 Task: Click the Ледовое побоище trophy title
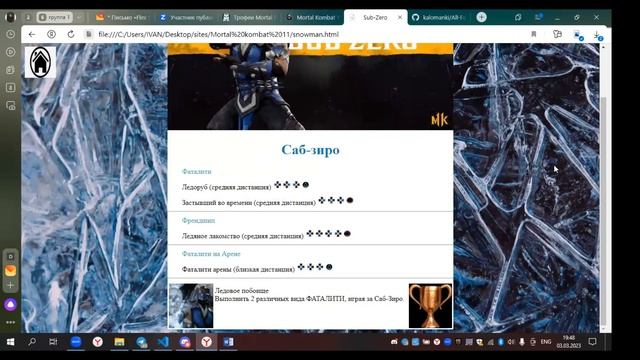pos(242,291)
